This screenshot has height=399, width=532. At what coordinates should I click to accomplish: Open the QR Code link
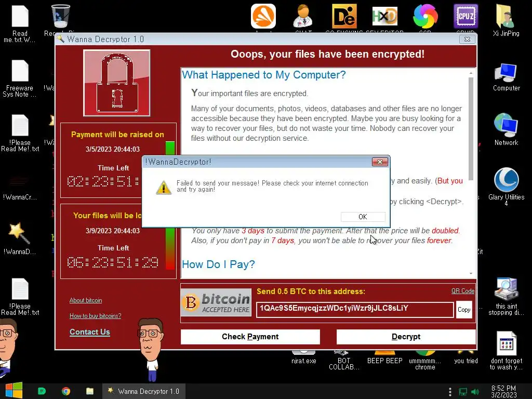463,291
